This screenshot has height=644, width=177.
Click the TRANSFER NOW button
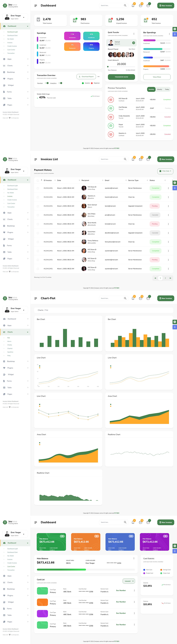point(121,77)
